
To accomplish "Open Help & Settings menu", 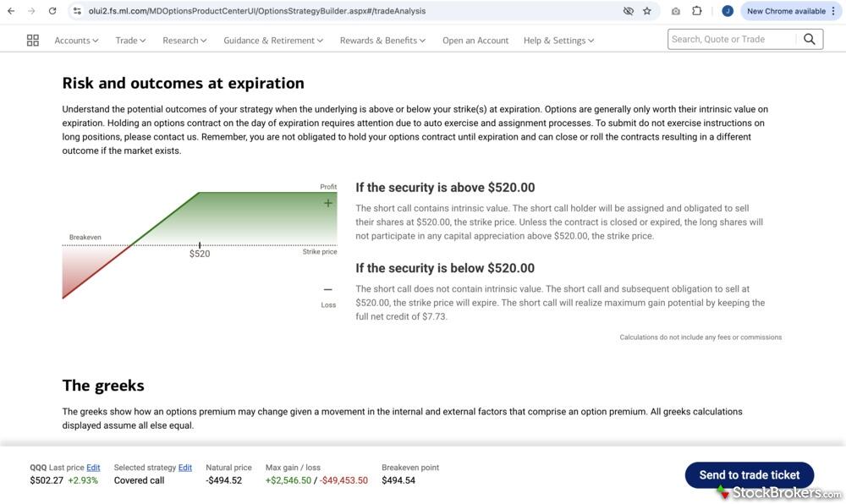I will coord(558,40).
